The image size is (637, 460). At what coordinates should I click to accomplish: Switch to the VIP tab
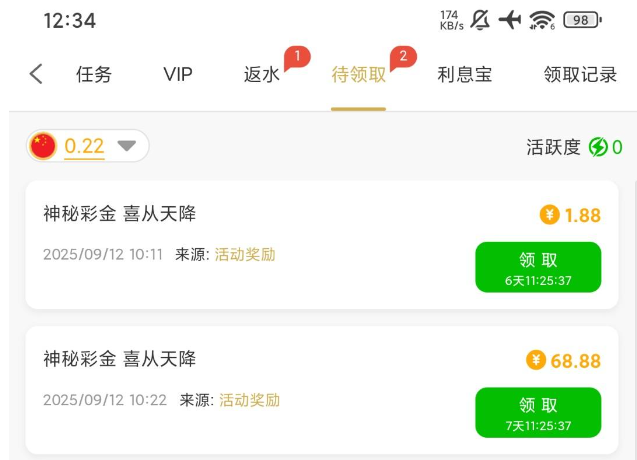(178, 75)
